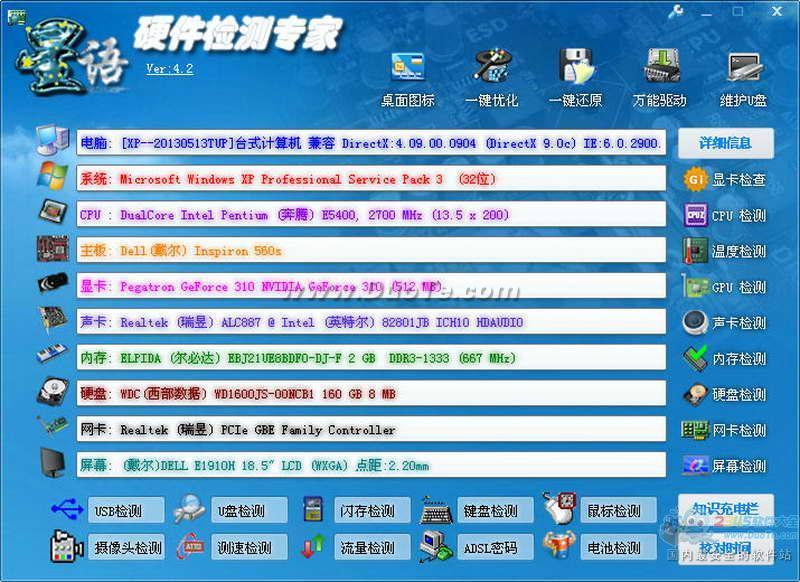The image size is (800, 582).
Task: Click the camera icon near 摄像头检测
Action: click(67, 547)
